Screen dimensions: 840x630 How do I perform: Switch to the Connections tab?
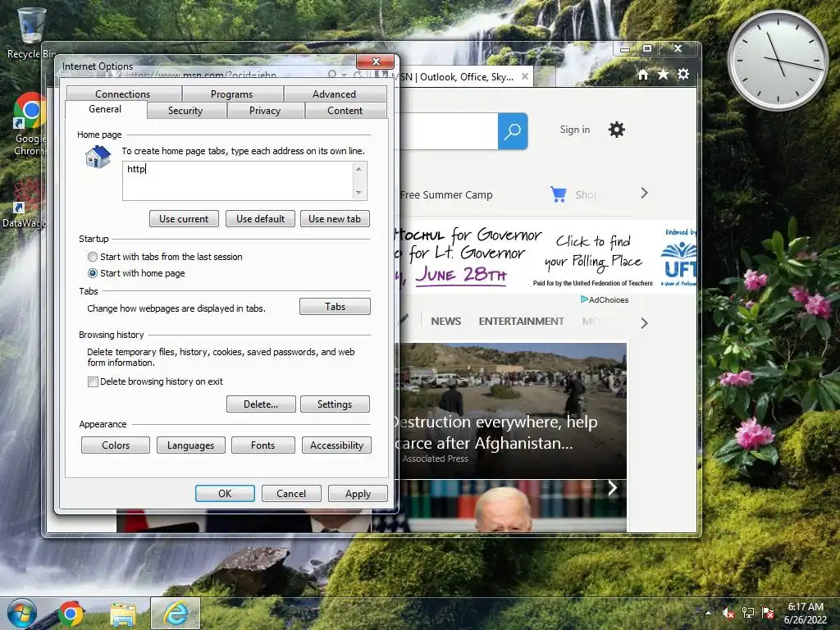123,94
